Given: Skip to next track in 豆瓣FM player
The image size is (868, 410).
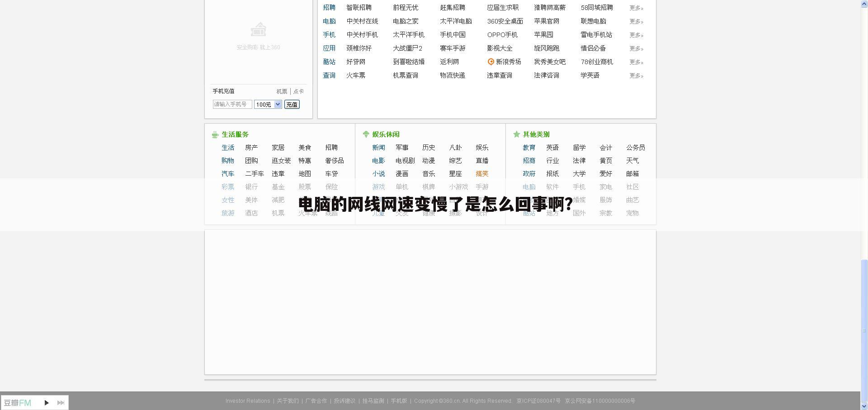Looking at the screenshot, I should 61,402.
